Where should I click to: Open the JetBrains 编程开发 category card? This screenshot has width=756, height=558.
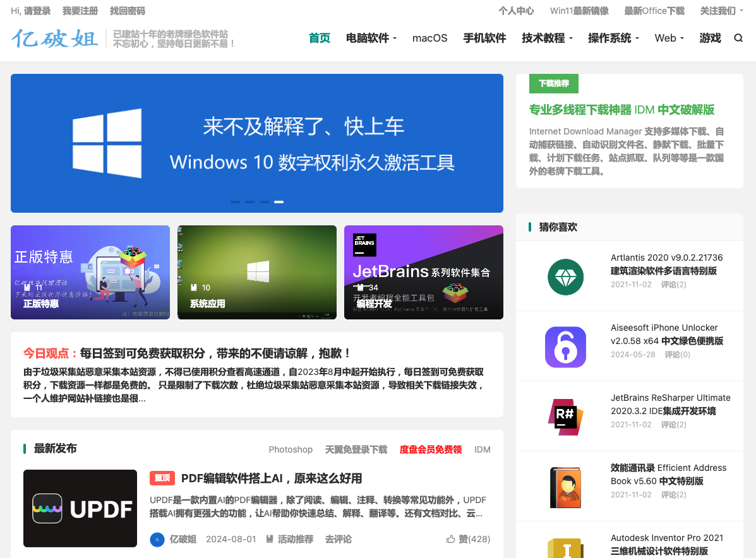[424, 272]
